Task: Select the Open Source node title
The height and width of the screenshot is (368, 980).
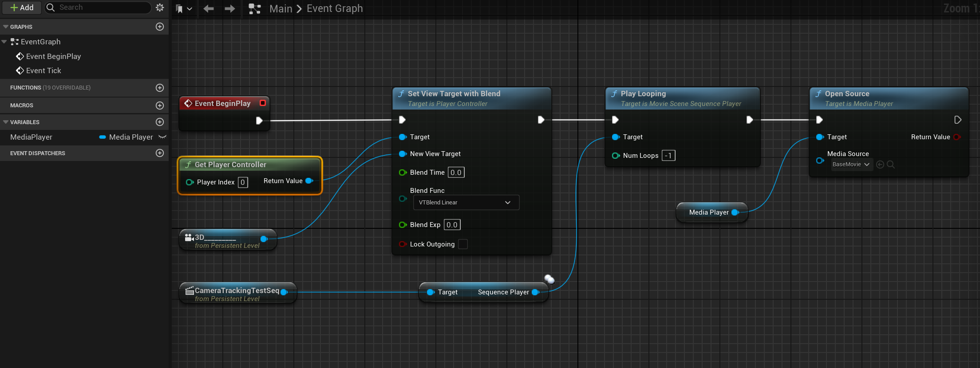Action: 847,94
